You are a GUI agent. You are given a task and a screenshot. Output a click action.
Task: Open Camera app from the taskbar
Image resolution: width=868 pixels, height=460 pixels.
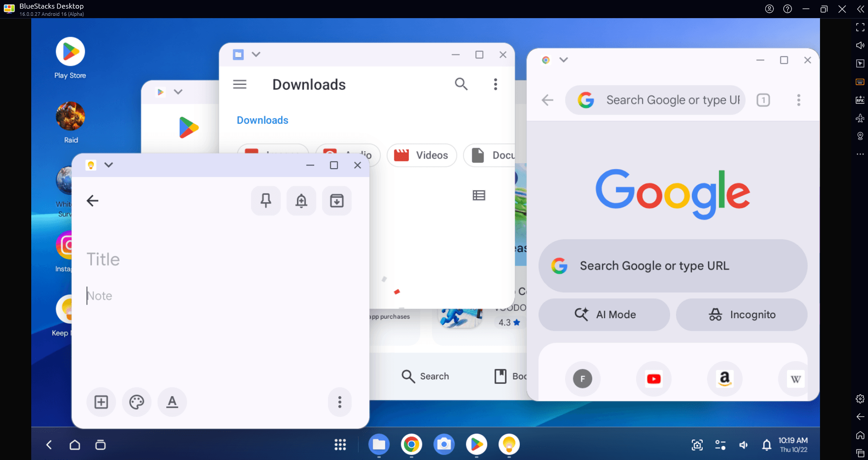pos(444,445)
